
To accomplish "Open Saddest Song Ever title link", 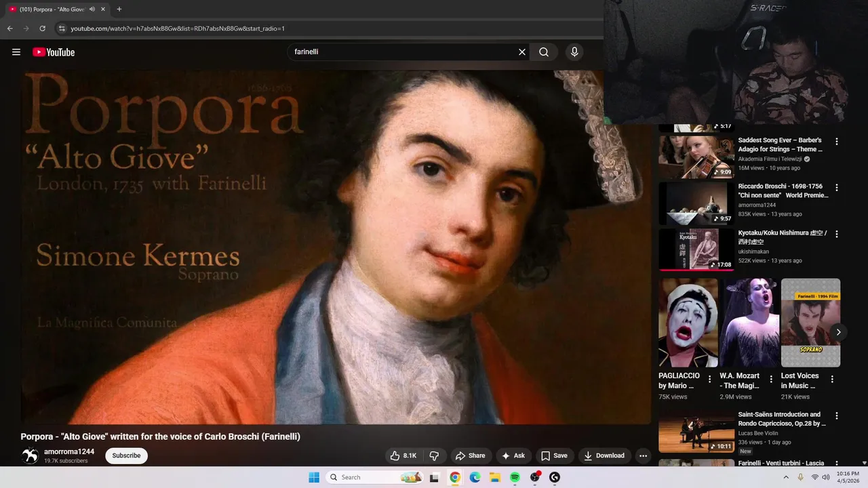I will (x=780, y=144).
